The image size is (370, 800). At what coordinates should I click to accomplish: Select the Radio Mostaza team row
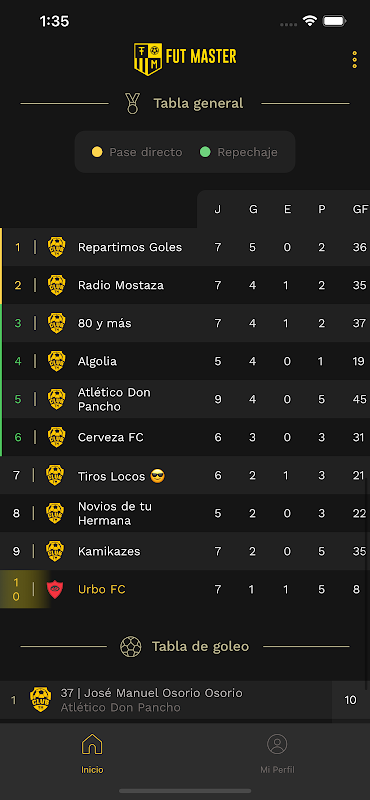(185, 285)
